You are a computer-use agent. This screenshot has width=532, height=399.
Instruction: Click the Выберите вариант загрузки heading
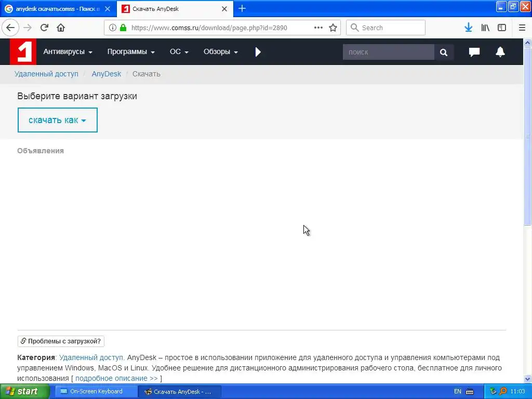coord(77,96)
